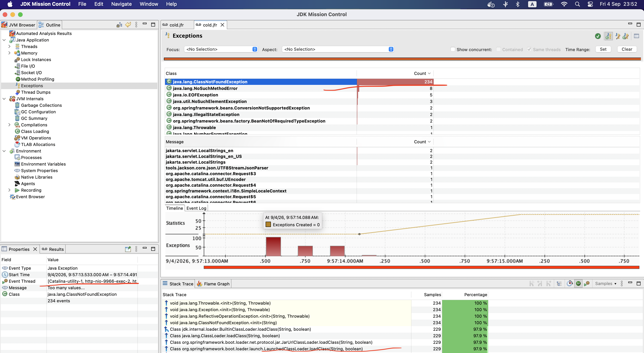
Task: Open the Samples dropdown in Stack Trace toolbar
Action: pos(605,283)
